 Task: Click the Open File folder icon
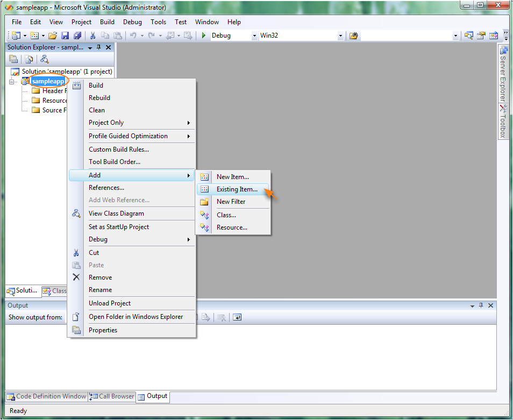(53, 35)
